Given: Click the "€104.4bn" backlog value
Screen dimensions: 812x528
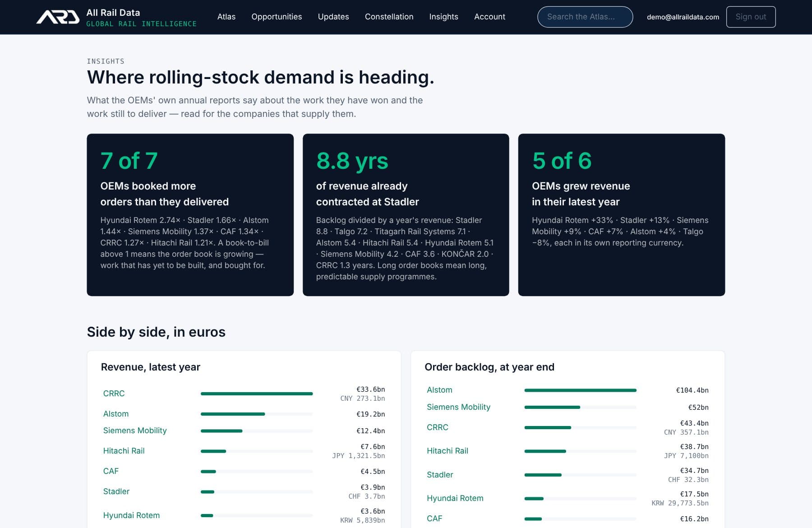Looking at the screenshot, I should tap(692, 390).
